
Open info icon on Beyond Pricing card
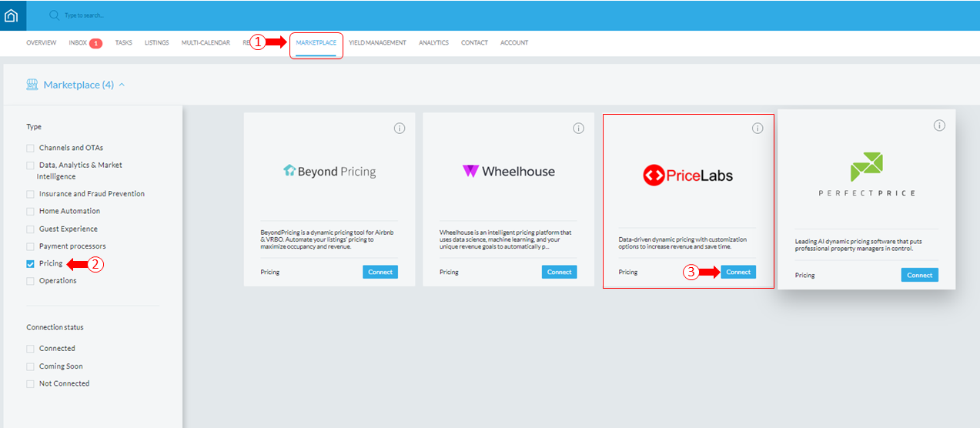399,129
